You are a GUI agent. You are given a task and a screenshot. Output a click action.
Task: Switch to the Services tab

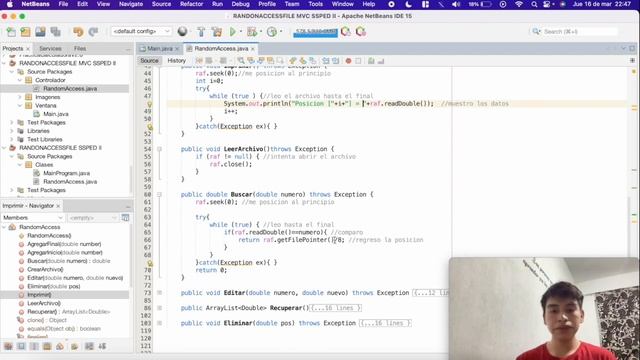pyautogui.click(x=51, y=48)
